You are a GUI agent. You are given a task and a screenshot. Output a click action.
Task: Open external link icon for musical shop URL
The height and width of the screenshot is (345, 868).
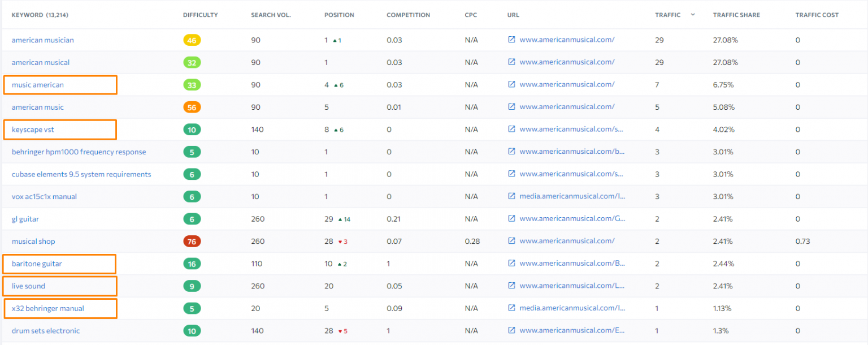click(x=511, y=241)
